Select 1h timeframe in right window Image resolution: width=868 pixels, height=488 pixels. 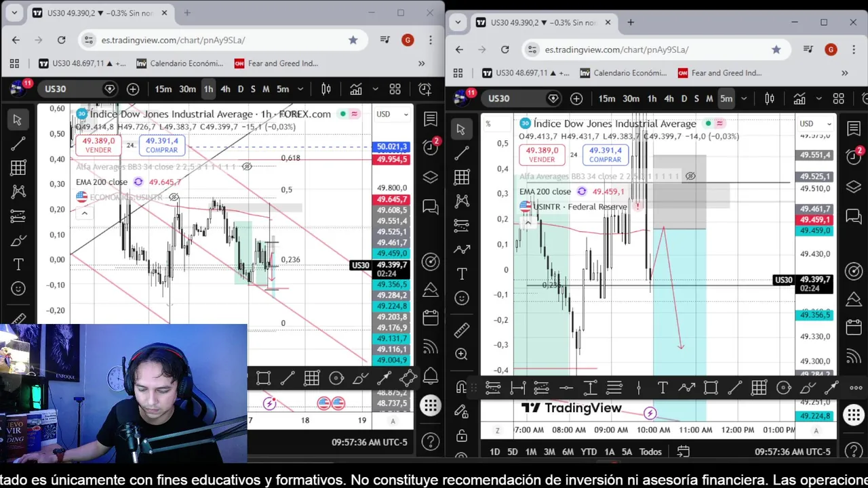652,98
